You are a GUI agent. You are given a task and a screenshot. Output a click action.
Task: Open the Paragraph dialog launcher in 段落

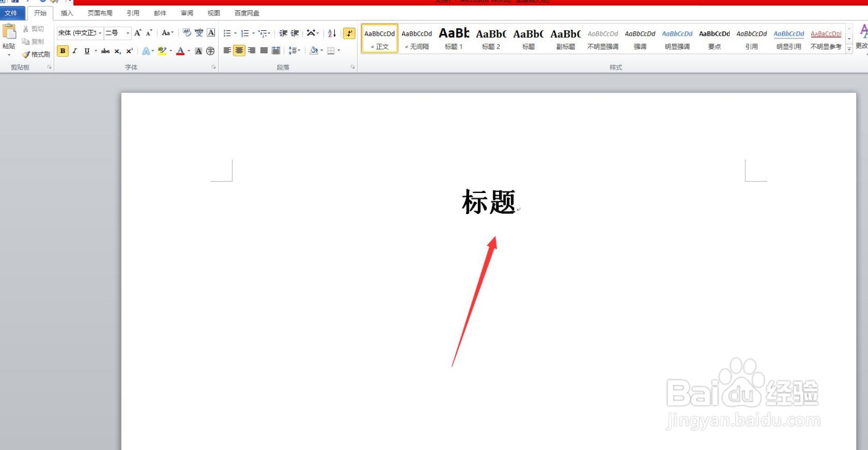click(353, 67)
